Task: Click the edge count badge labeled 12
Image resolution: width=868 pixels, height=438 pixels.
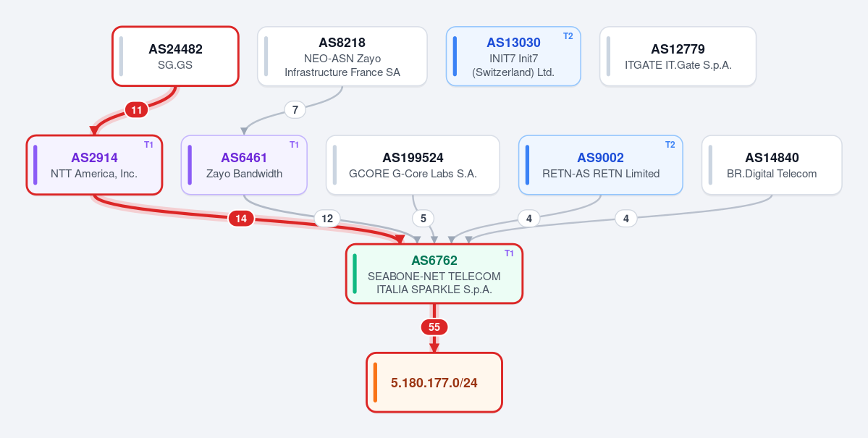Action: coord(327,219)
